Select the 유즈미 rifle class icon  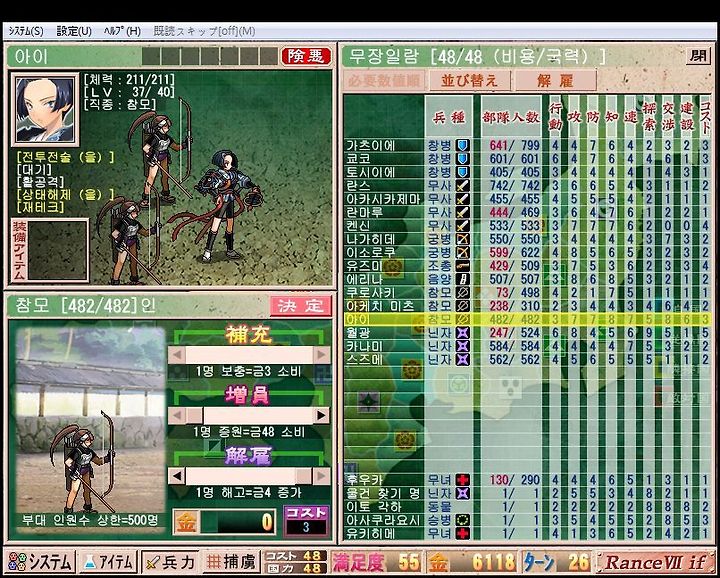point(463,266)
